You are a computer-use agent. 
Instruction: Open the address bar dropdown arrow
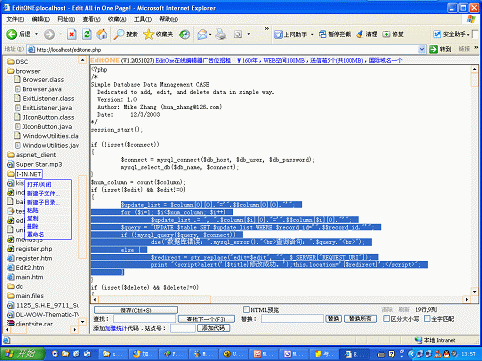(422, 49)
